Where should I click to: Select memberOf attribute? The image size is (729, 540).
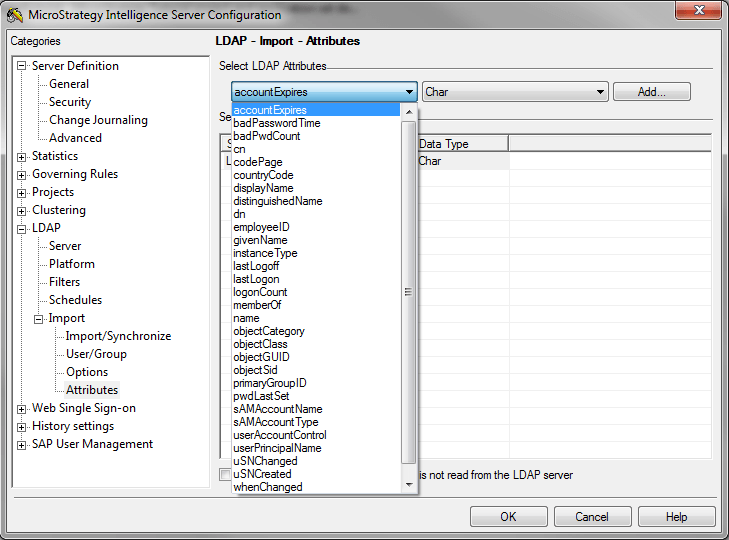(x=316, y=305)
